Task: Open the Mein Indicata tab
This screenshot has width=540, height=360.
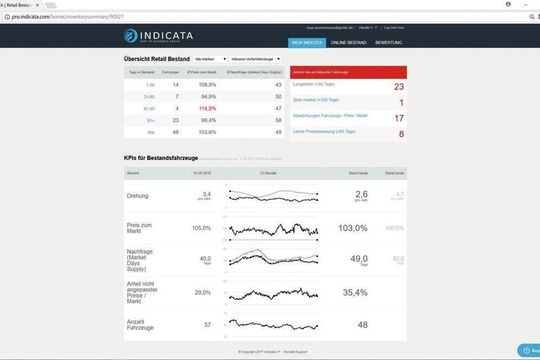Action: pos(307,42)
